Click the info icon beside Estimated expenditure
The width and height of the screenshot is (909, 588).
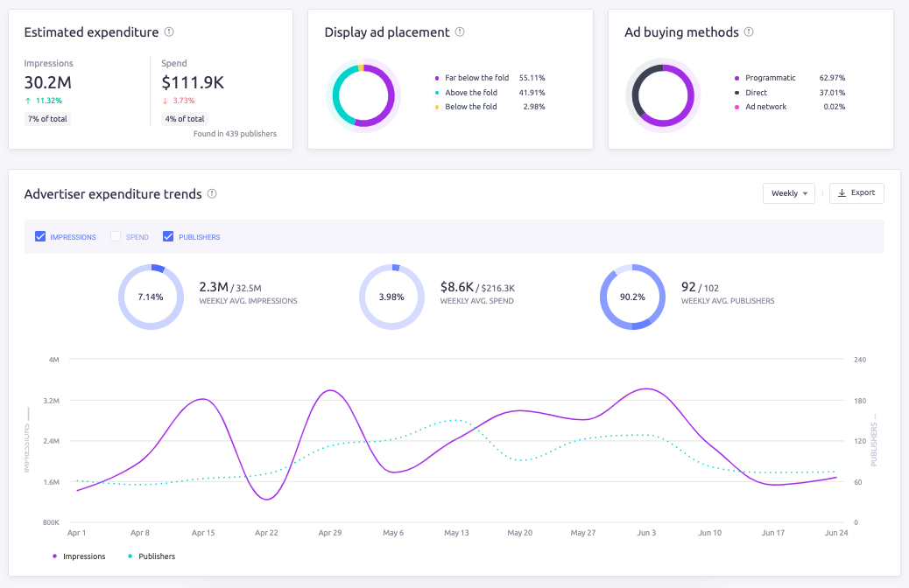[x=169, y=32]
